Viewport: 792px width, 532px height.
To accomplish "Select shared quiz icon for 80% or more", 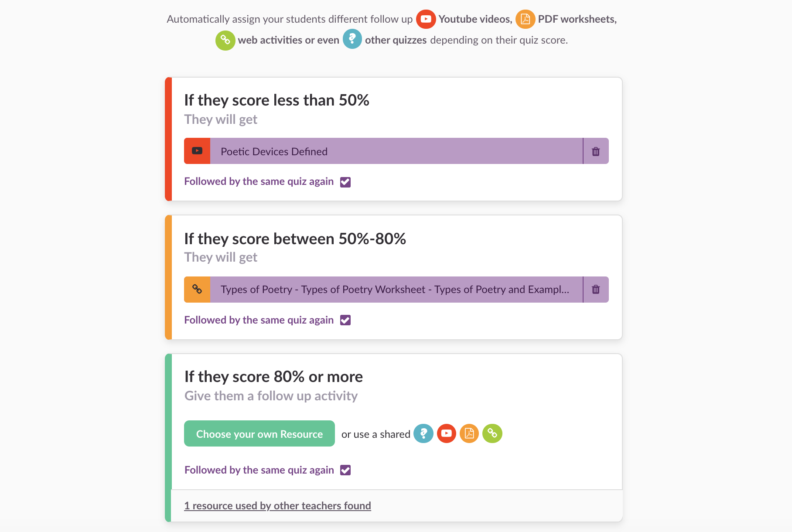I will tap(423, 433).
